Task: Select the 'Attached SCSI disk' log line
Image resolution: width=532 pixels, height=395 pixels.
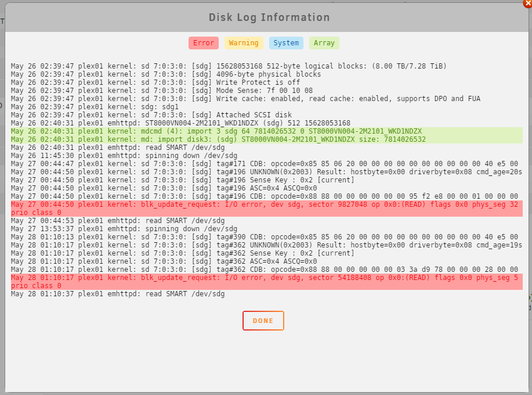Action: (151, 115)
